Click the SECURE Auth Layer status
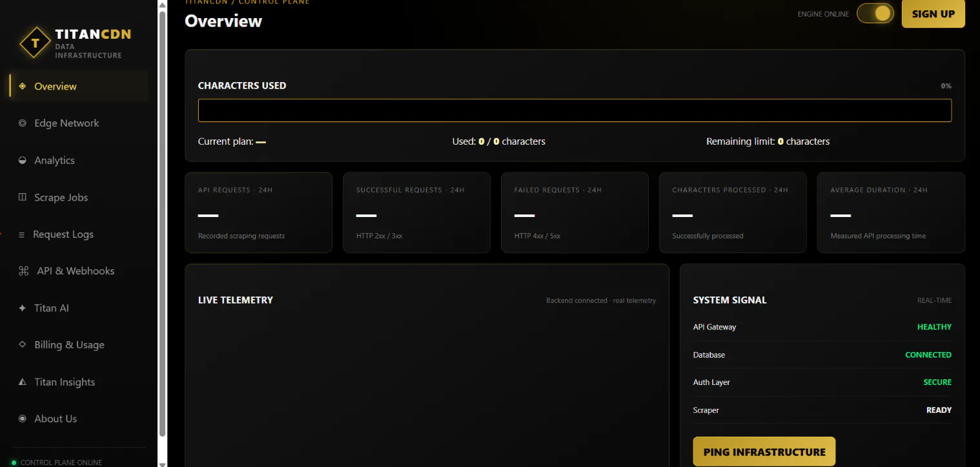 tap(937, 382)
